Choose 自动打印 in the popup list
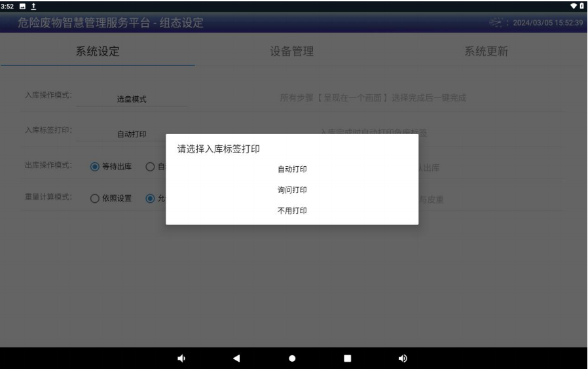This screenshot has width=588, height=369. 292,169
